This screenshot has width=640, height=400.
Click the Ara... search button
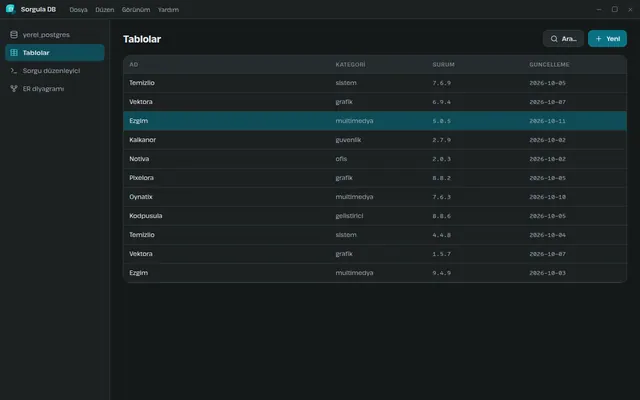coord(563,39)
